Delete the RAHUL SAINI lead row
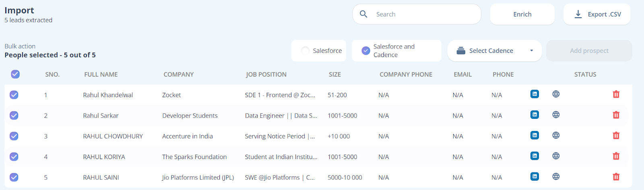The width and height of the screenshot is (644, 190). click(x=616, y=177)
